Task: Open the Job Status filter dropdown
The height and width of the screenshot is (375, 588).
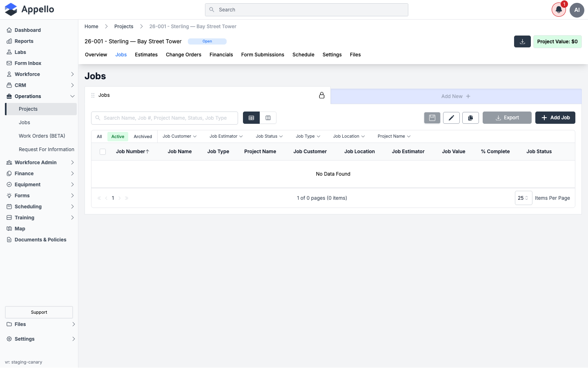Action: click(x=269, y=136)
